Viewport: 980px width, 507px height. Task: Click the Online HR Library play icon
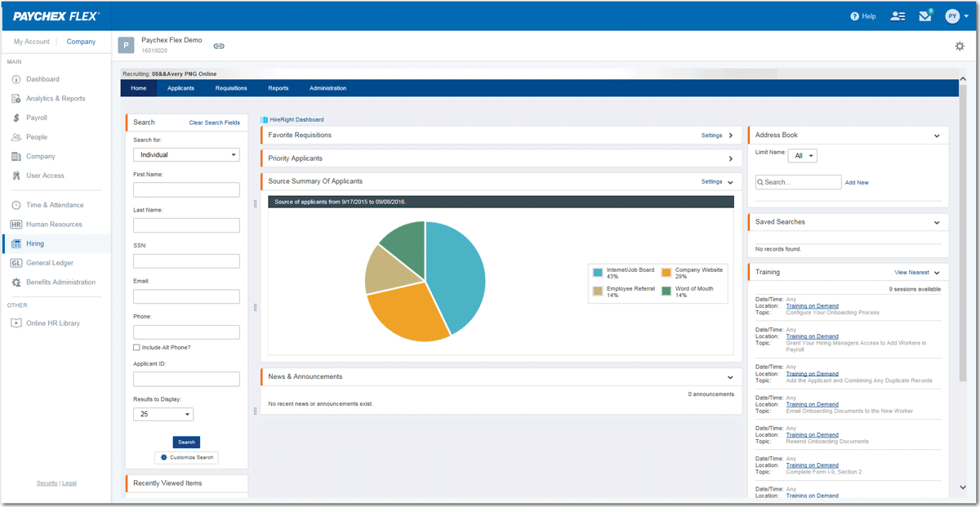(x=16, y=323)
